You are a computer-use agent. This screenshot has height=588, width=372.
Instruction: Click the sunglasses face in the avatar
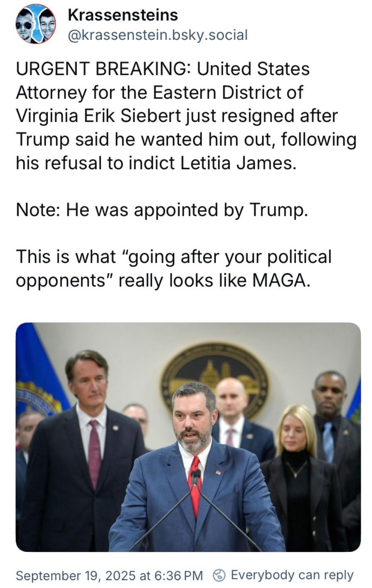(x=27, y=25)
